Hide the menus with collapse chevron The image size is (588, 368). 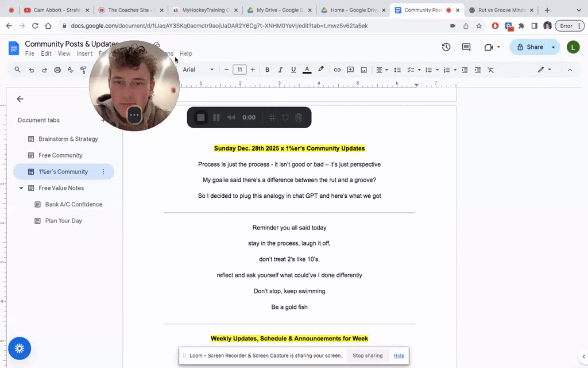[570, 70]
